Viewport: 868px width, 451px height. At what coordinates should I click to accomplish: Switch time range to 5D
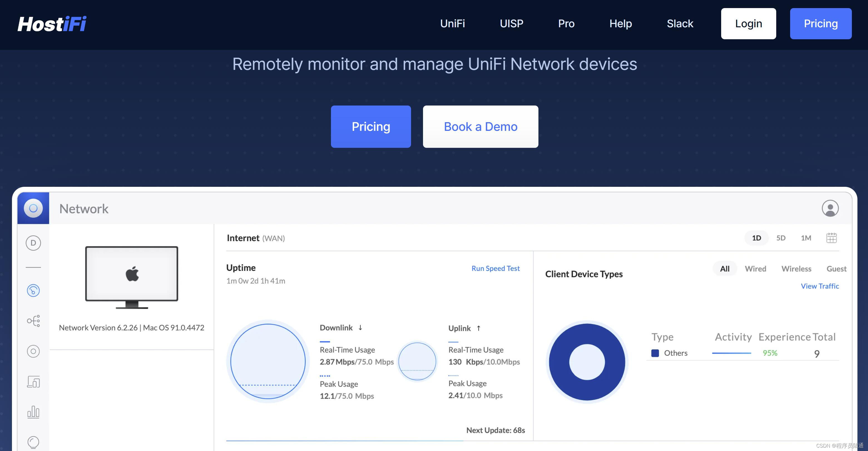(x=781, y=238)
